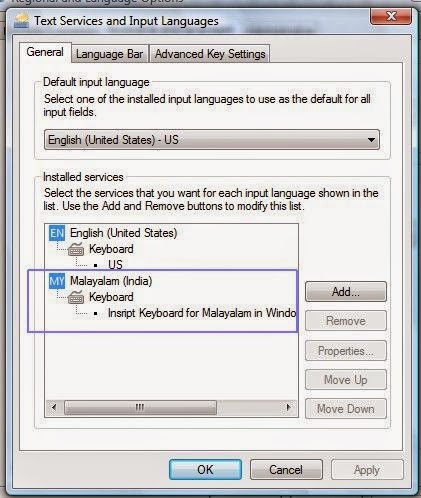
Task: Click the Add... button
Action: (346, 292)
